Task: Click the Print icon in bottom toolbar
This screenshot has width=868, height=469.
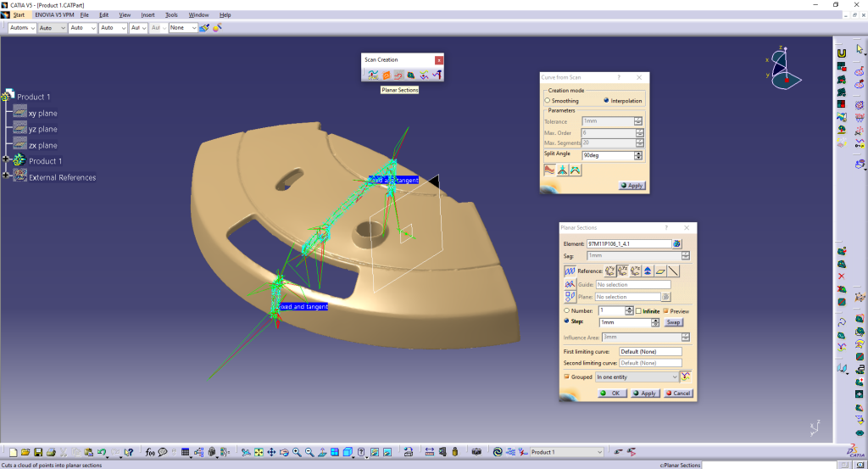Action: [51, 452]
